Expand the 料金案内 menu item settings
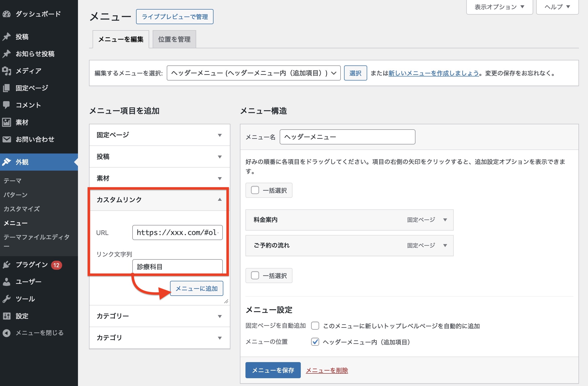Screen dimensions: 588x386 [445, 220]
